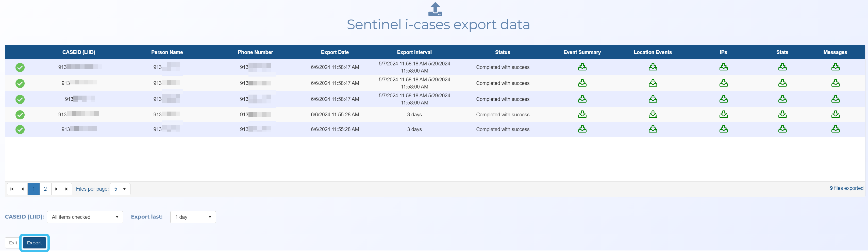This screenshot has height=252, width=868.
Task: Click the Export button
Action: pyautogui.click(x=34, y=243)
